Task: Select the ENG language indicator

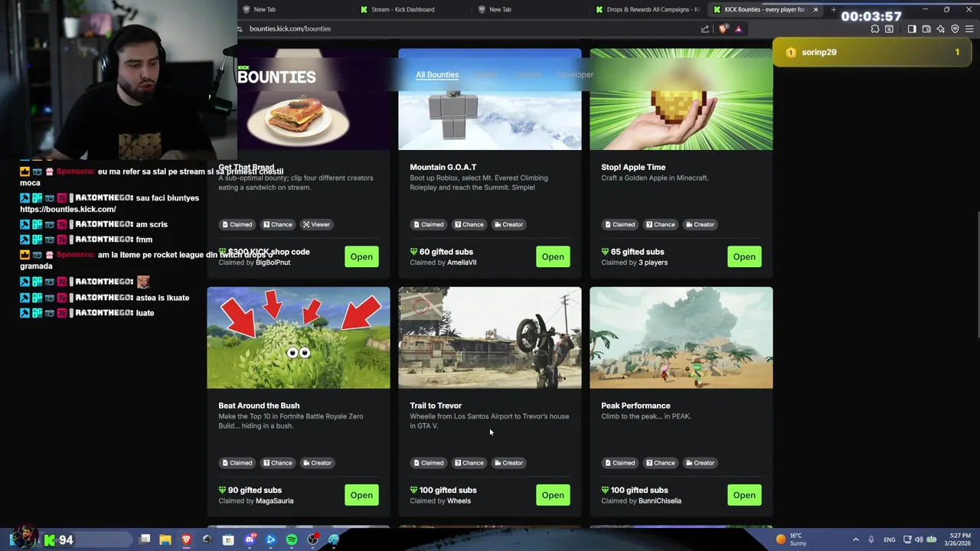Action: pos(889,540)
